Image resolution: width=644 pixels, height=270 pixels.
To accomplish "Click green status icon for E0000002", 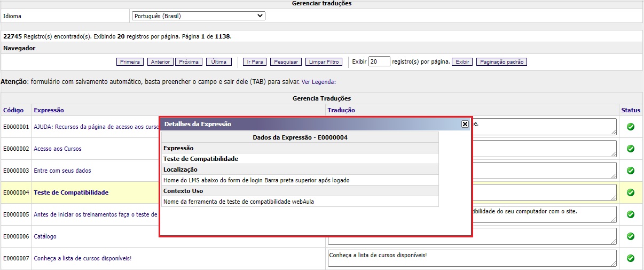I will [x=630, y=149].
